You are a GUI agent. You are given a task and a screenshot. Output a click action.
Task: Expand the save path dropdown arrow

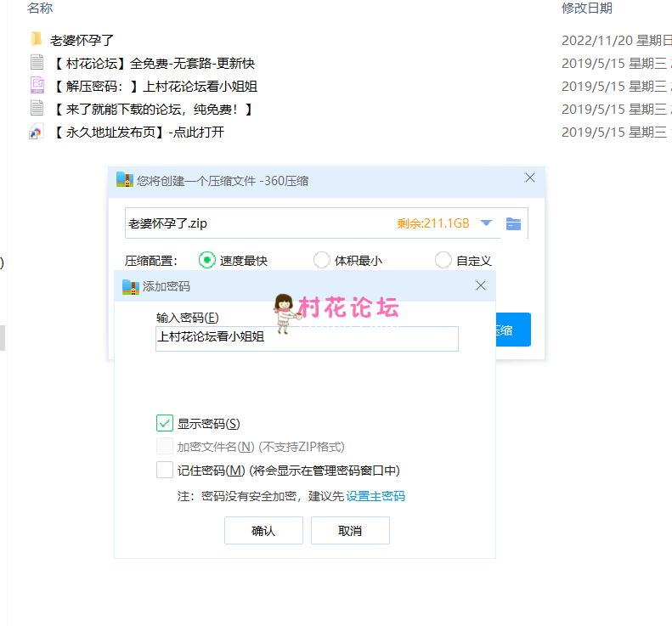pos(486,223)
